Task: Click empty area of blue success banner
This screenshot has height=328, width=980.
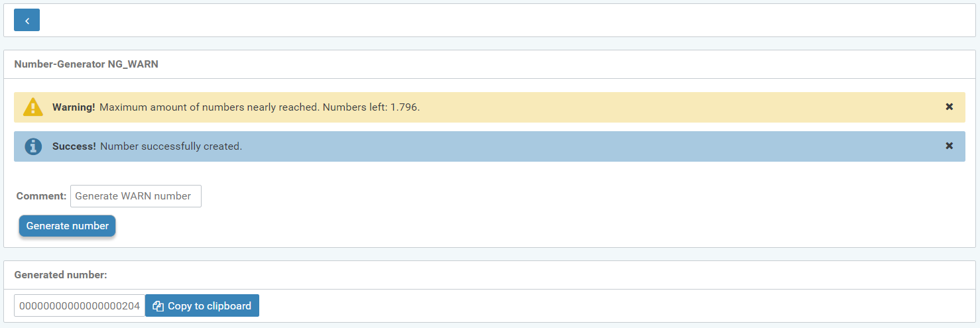Action: [597, 146]
